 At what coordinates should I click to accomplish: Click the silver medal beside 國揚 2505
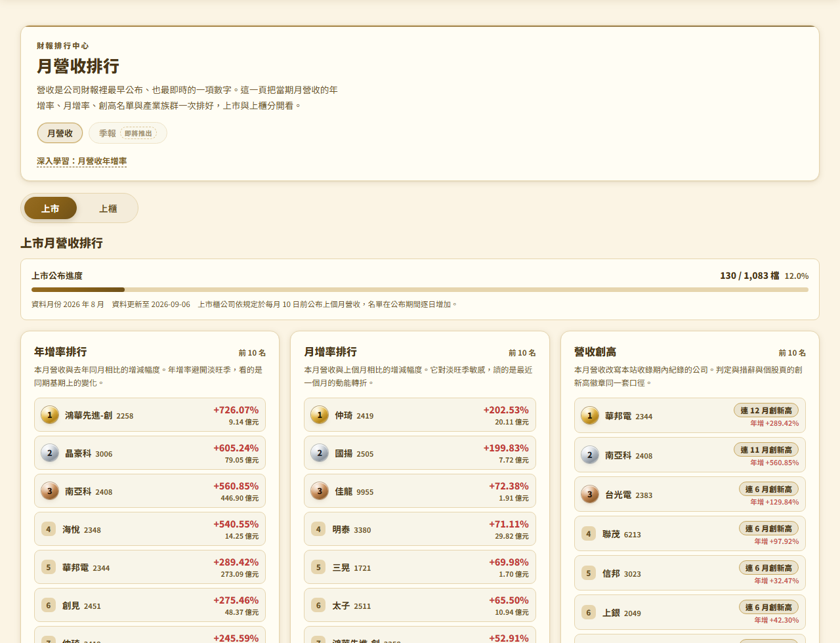tap(320, 453)
